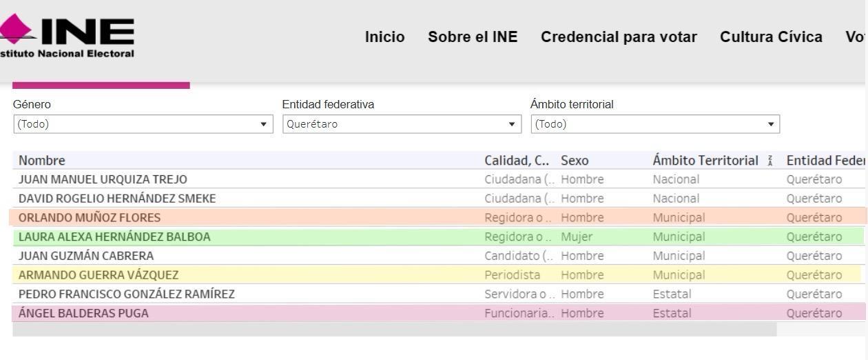This screenshot has width=868, height=360.
Task: Open Sobre el INE menu
Action: [473, 37]
